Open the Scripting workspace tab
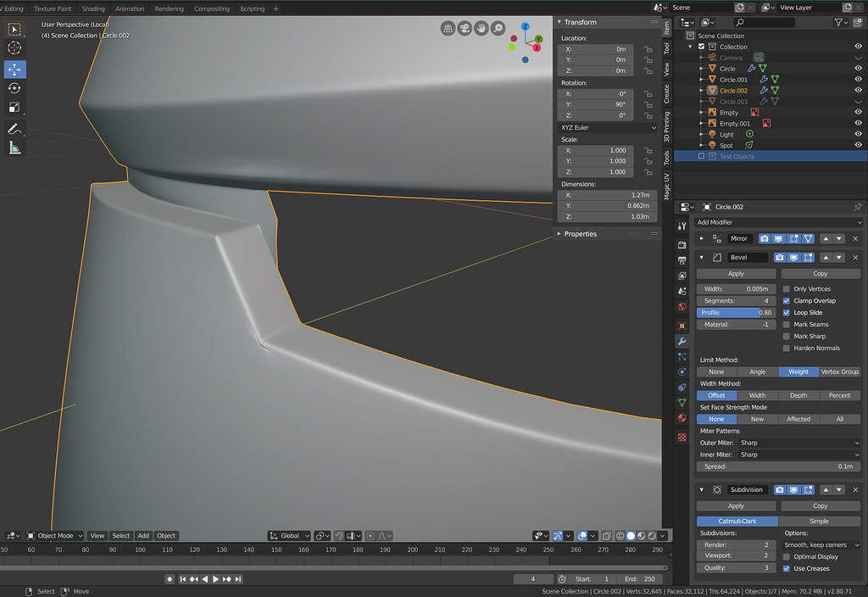 [x=253, y=8]
